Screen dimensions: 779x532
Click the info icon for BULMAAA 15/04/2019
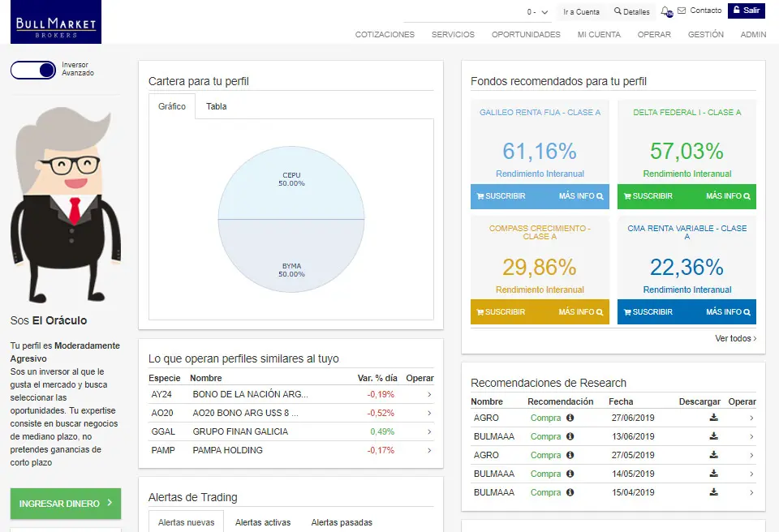[x=570, y=492]
